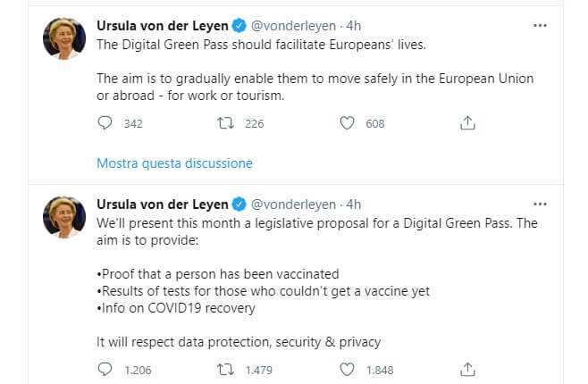Open more options menu on second tweet

click(540, 205)
